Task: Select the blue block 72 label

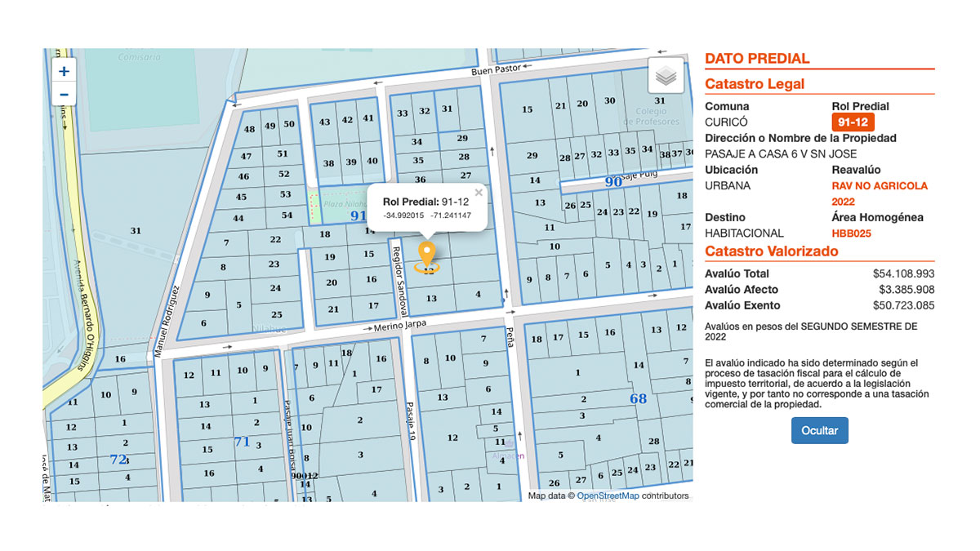Action: pos(118,460)
